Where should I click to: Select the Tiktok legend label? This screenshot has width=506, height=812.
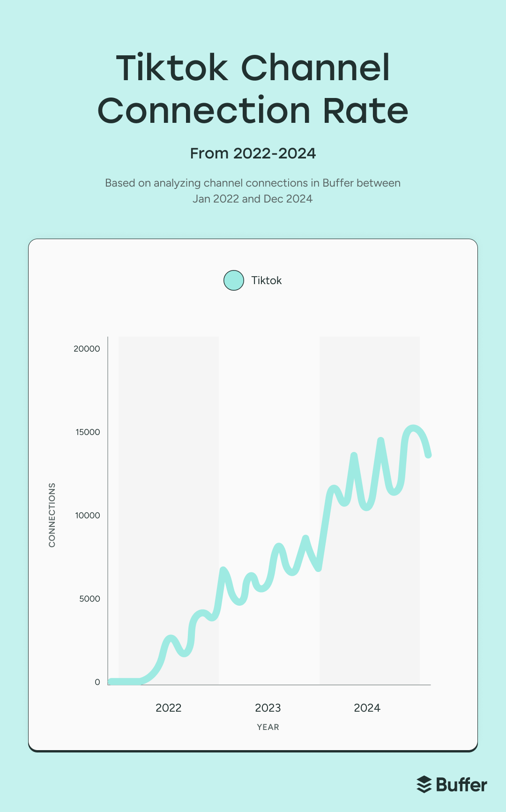[x=266, y=280]
